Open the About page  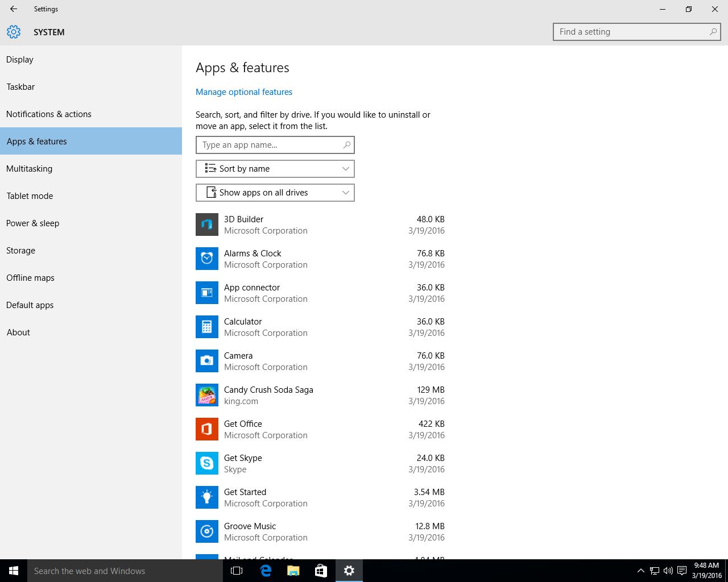[x=91, y=332]
